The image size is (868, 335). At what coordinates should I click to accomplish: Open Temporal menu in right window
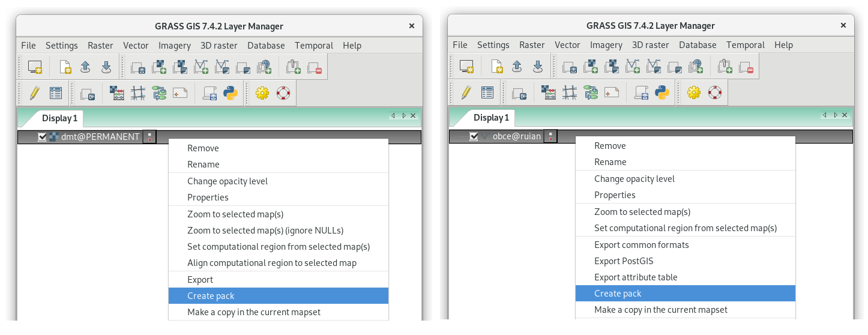pos(746,45)
